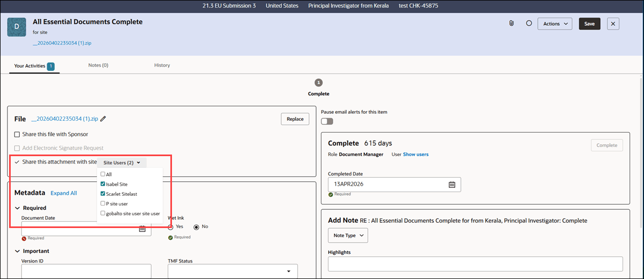Click 'United States' in the top bar
This screenshot has width=644, height=279.
(282, 5)
